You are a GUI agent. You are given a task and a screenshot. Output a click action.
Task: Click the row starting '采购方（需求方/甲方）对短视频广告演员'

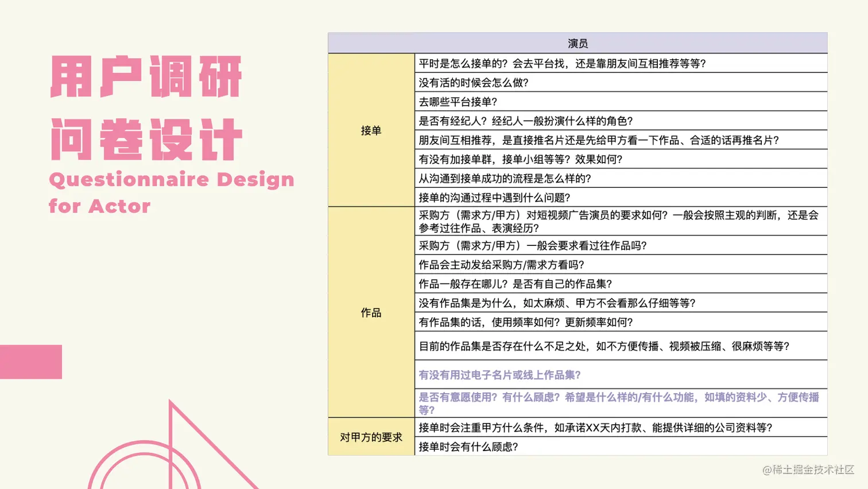621,221
